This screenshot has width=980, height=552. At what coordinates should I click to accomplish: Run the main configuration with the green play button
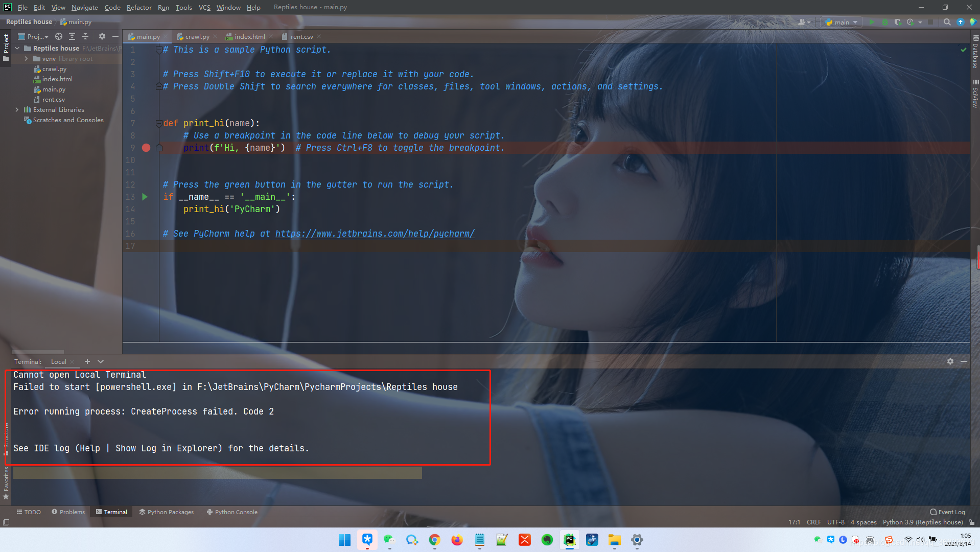[x=872, y=22]
